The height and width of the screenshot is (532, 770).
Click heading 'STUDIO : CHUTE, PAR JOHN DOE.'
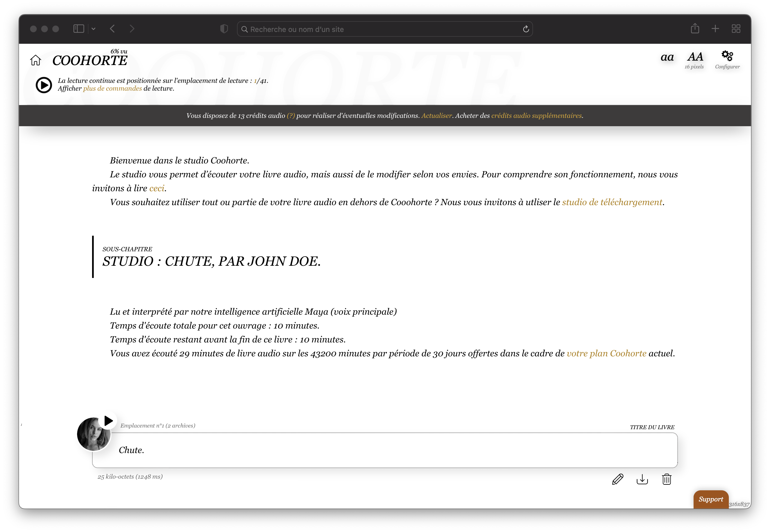point(211,262)
